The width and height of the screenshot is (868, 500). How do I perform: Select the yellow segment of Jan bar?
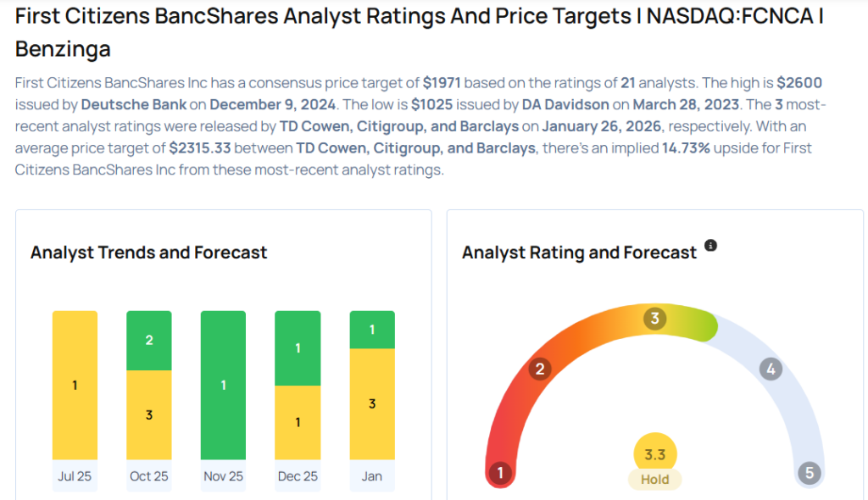point(372,404)
